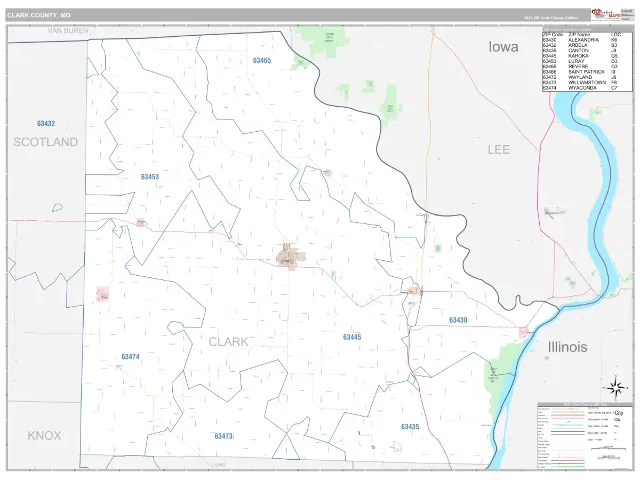Select the 63473 ZIP code label
Image resolution: width=640 pixels, height=480 pixels.
click(223, 436)
